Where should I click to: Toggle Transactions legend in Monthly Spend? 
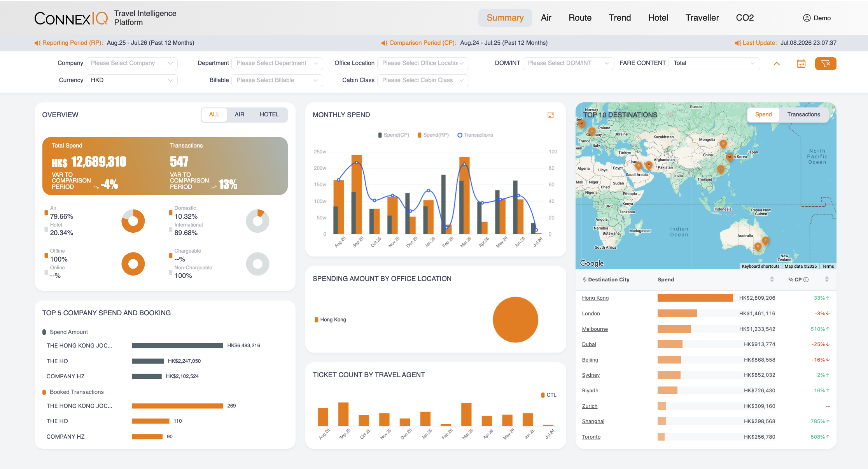(x=475, y=135)
